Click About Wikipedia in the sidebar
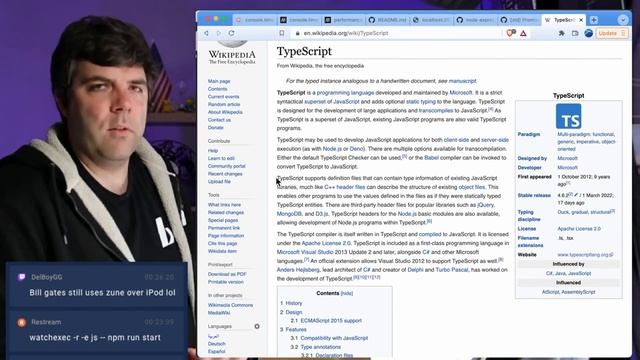The width and height of the screenshot is (640, 360). tap(225, 112)
